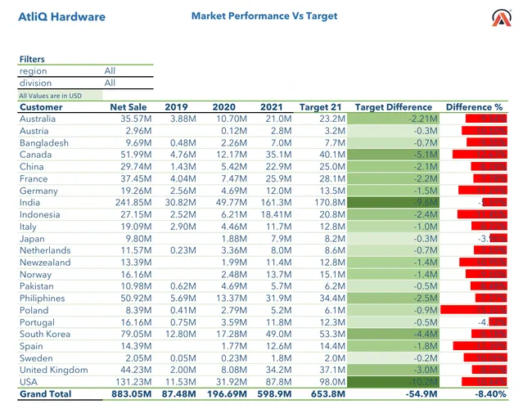Screen dimensions: 532x409
Task: Click the AtliQ Hardware title
Action: (61, 16)
